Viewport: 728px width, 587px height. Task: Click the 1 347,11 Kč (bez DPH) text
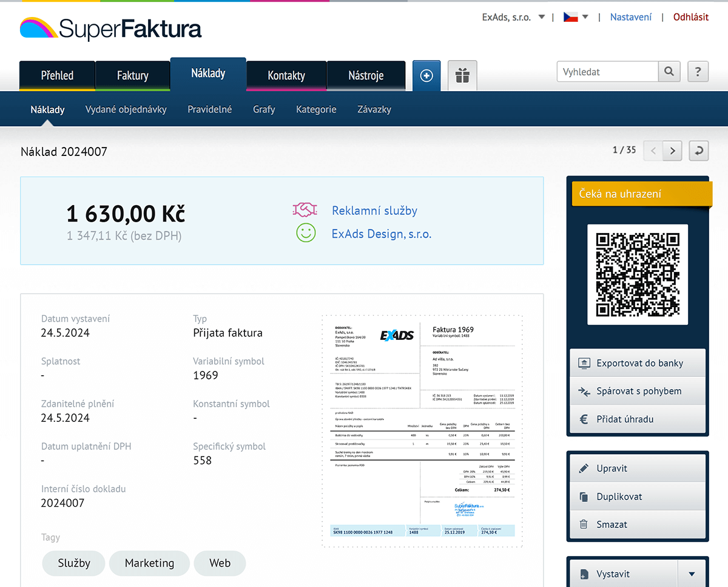(x=124, y=236)
